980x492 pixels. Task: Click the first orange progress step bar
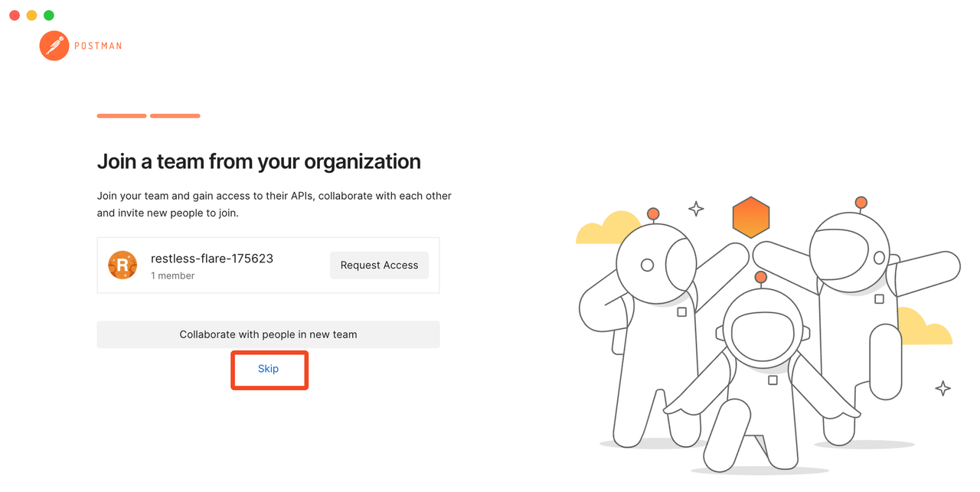(122, 116)
